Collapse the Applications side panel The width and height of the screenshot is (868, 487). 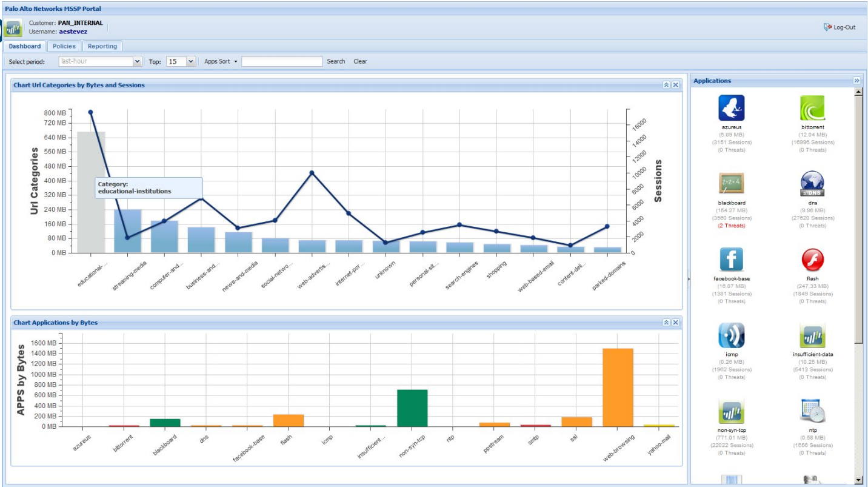coord(856,81)
